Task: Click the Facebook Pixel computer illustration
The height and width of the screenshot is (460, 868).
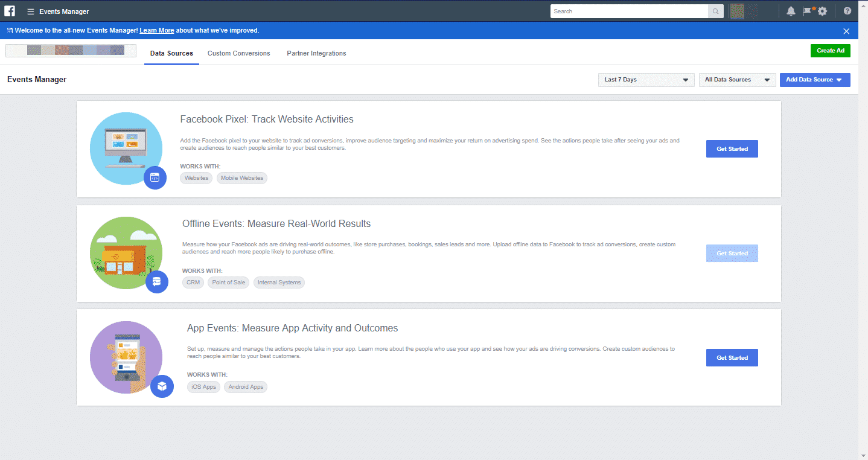Action: pyautogui.click(x=126, y=148)
